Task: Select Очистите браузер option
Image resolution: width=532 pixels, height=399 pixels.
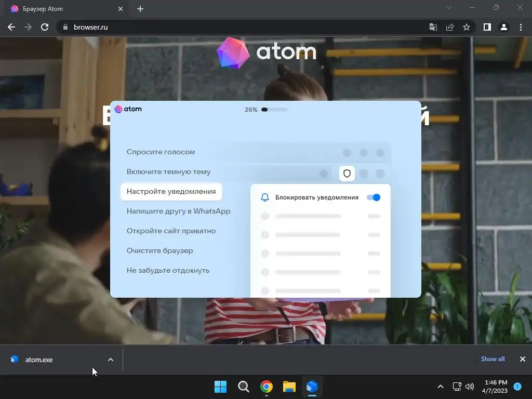Action: click(160, 250)
